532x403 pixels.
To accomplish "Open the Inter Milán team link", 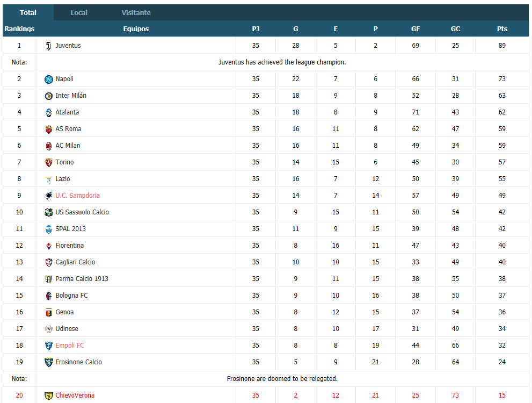I will point(71,96).
